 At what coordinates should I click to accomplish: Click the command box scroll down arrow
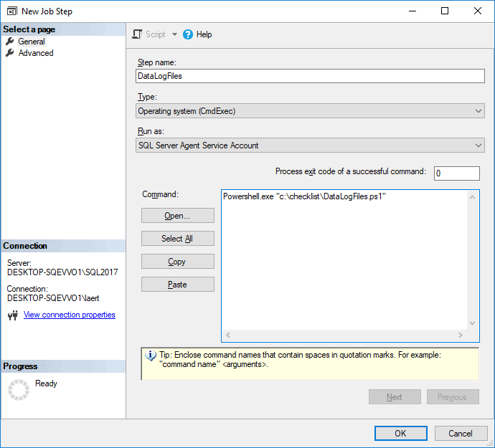(472, 323)
